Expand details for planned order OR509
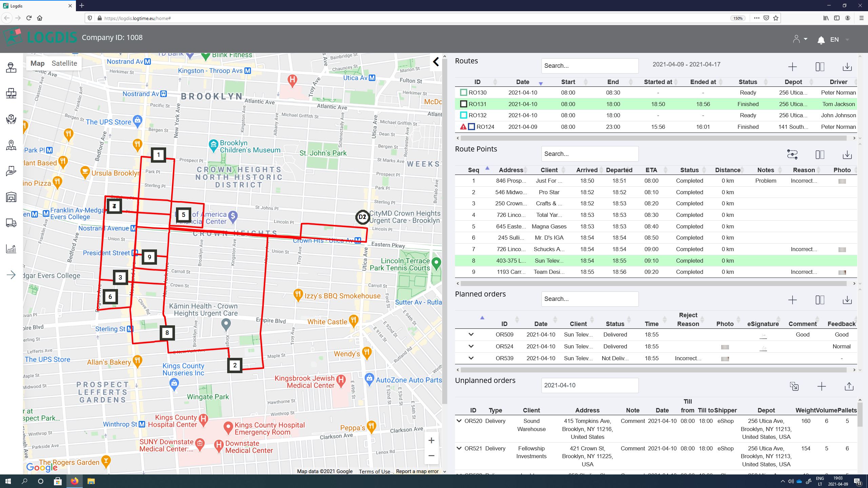 (x=471, y=334)
